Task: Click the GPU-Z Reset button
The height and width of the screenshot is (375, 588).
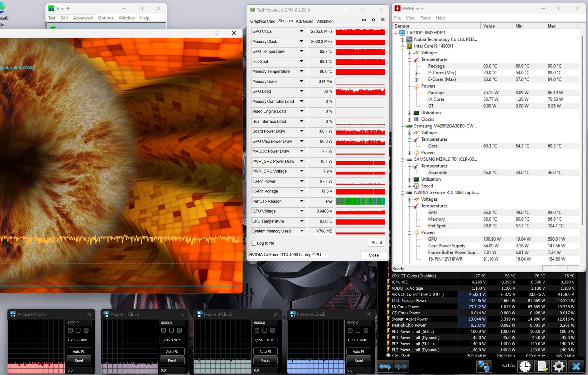Action: point(377,243)
